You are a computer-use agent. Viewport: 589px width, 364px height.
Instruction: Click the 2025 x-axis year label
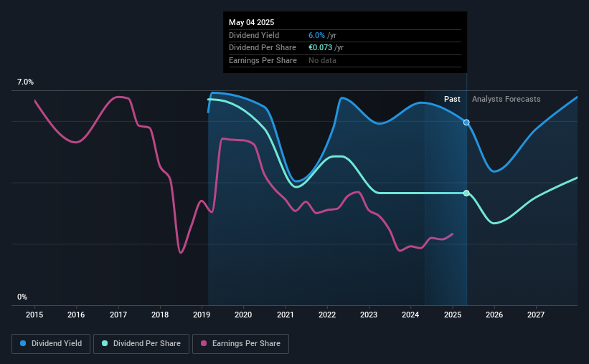tap(452, 315)
